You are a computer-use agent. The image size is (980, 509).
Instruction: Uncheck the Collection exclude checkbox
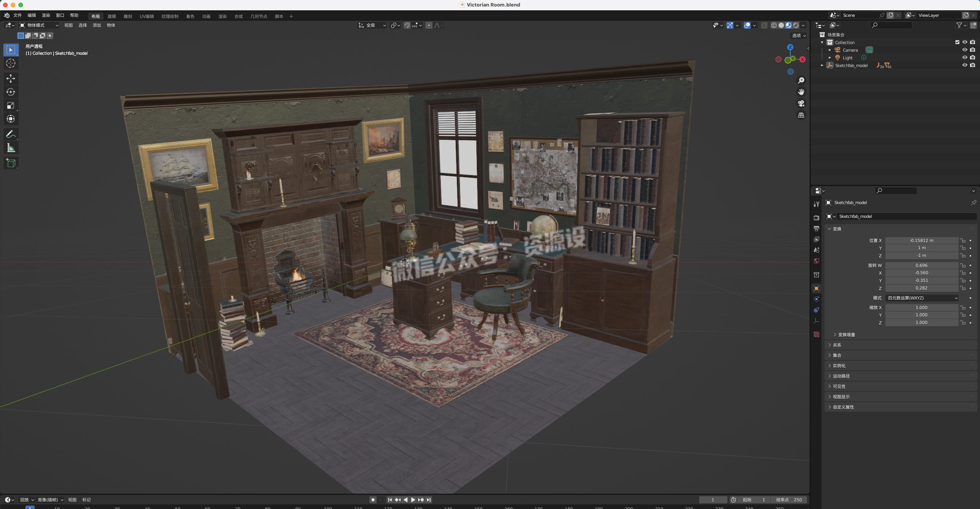coord(957,42)
